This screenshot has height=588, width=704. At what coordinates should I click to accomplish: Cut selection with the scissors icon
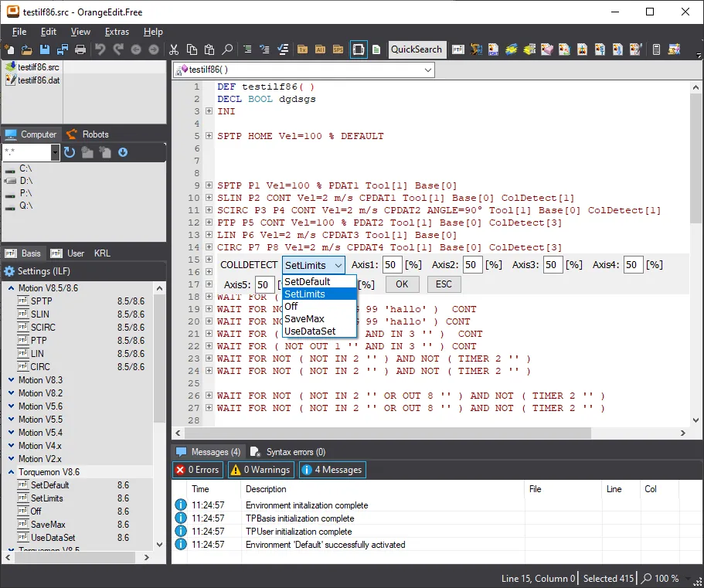[174, 49]
